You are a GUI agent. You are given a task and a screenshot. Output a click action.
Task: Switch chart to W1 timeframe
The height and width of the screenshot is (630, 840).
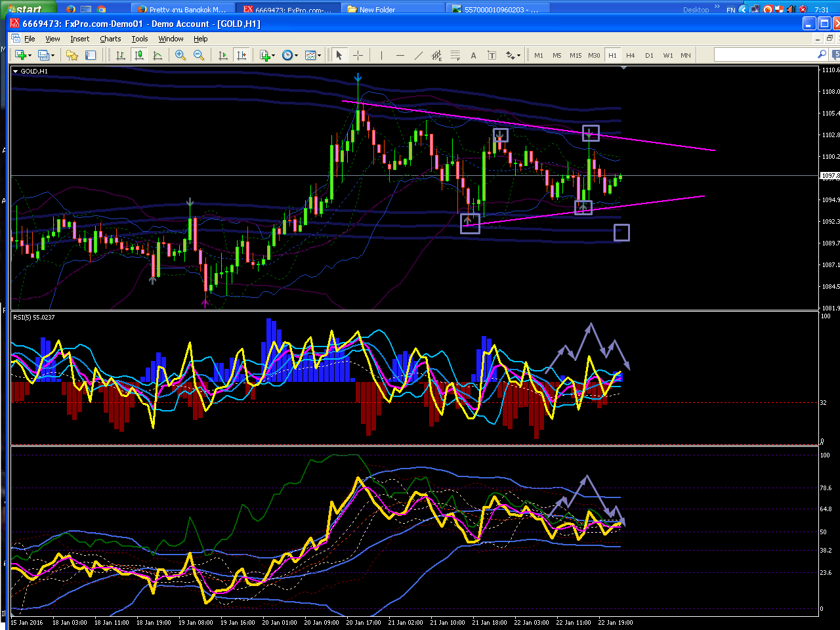pos(667,55)
